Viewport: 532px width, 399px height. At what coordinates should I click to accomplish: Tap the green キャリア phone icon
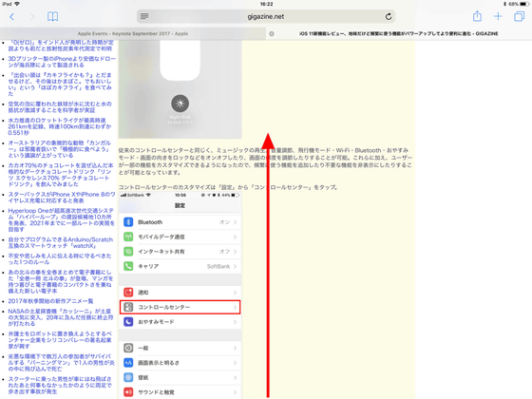128,266
